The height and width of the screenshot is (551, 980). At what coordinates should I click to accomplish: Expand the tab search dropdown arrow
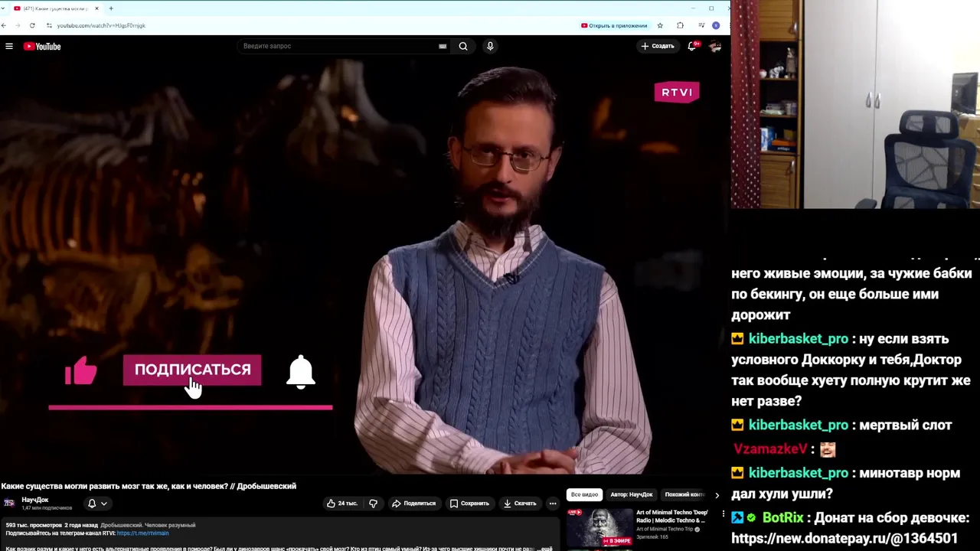(x=3, y=8)
